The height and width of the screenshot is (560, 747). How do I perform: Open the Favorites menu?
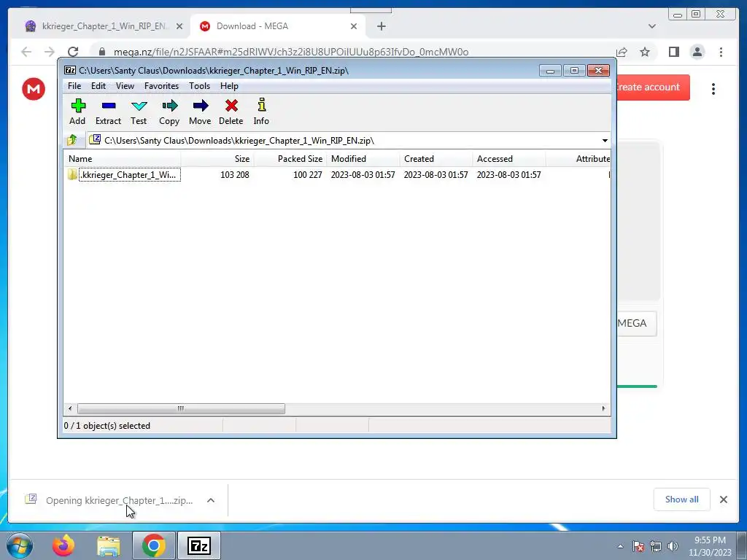(x=161, y=86)
